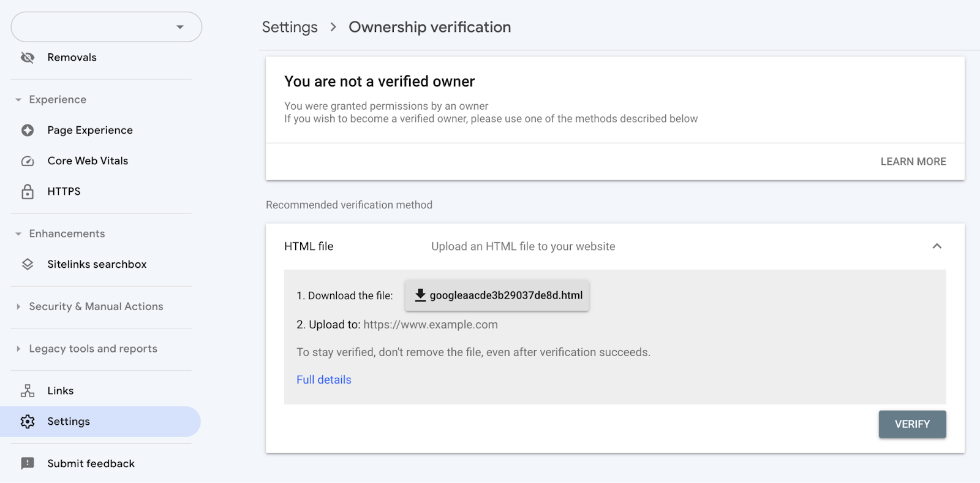Collapse the Enhancements section
The width and height of the screenshot is (980, 483).
tap(18, 234)
